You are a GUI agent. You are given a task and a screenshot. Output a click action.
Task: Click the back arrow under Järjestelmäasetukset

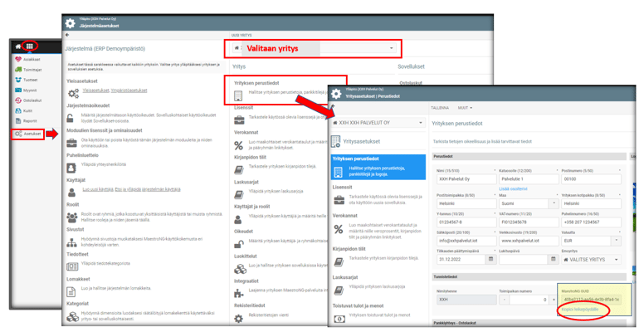click(67, 35)
